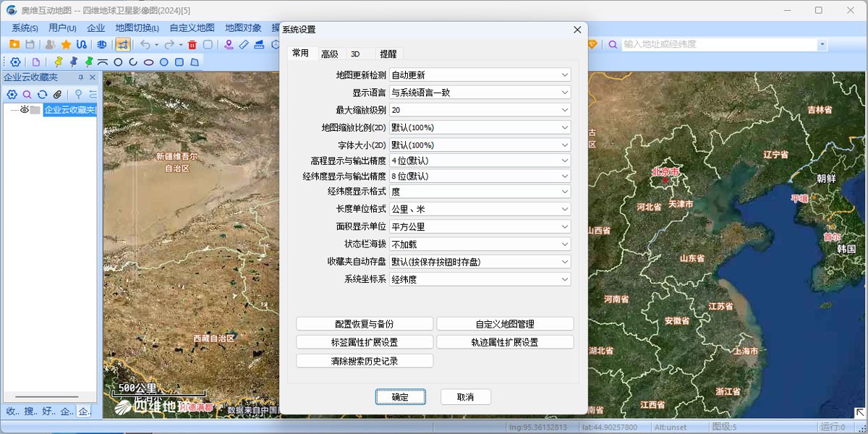This screenshot has width=868, height=434.
Task: Click the 3D view toolbar icon
Action: point(102,45)
